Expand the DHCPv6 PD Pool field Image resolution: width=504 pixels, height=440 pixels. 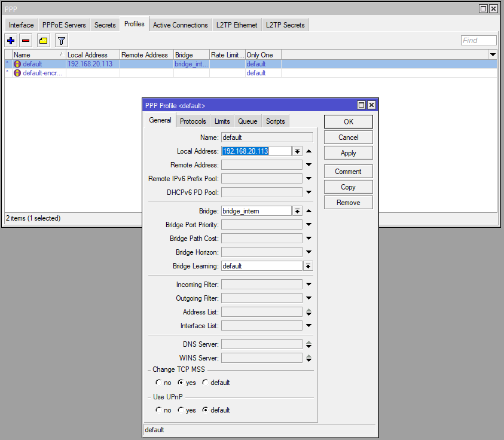pyautogui.click(x=308, y=192)
